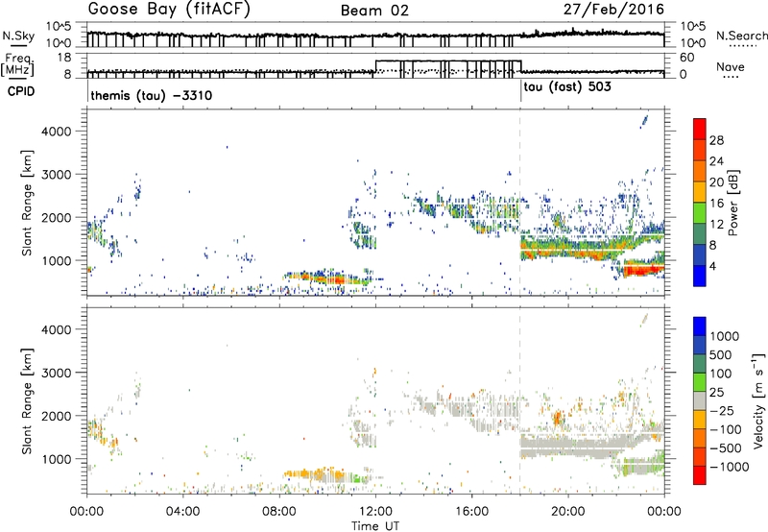The width and height of the screenshot is (768, 532).
Task: Click the 'Freq. [MHz]' axis label
Action: [17, 65]
